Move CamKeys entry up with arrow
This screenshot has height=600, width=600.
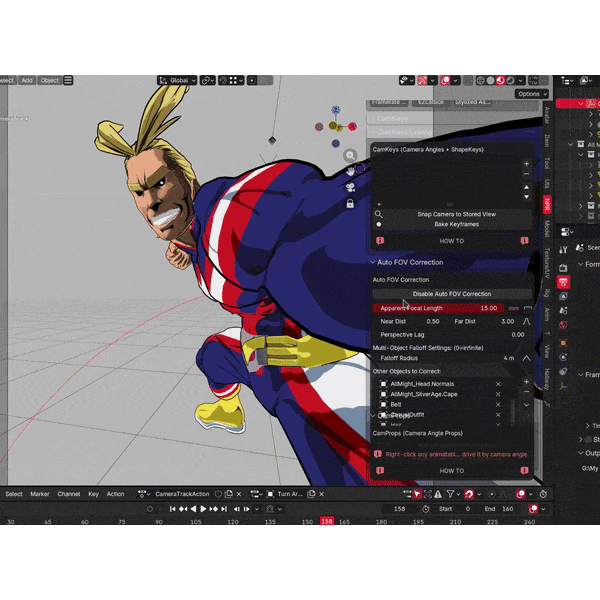pyautogui.click(x=527, y=188)
